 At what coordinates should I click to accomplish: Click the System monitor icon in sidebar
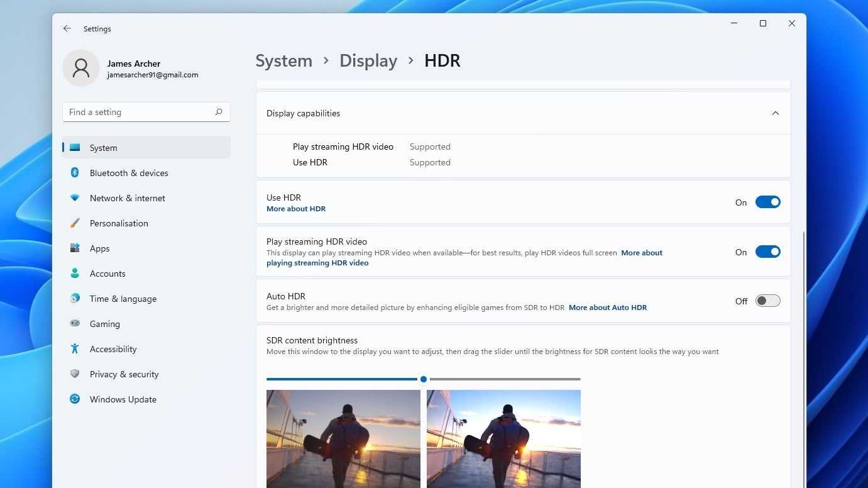pyautogui.click(x=75, y=148)
